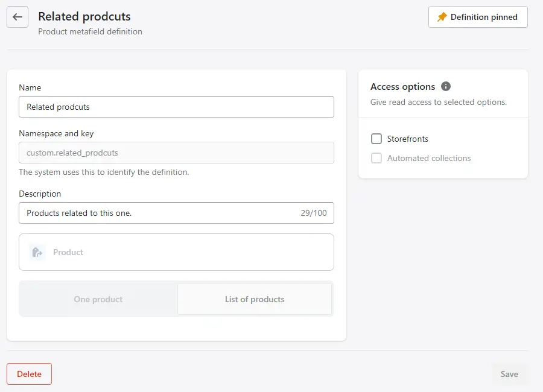Click the Automated collections checkbox
This screenshot has height=392, width=543.
click(376, 158)
